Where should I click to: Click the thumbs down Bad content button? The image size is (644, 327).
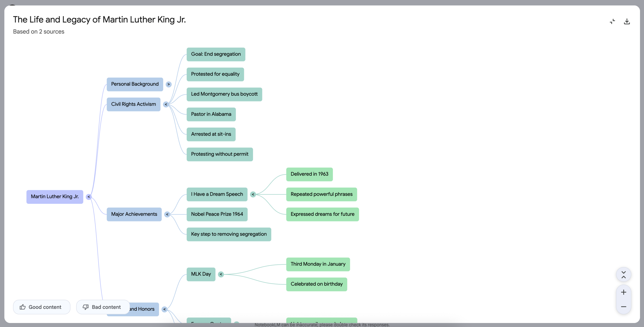[x=103, y=307]
